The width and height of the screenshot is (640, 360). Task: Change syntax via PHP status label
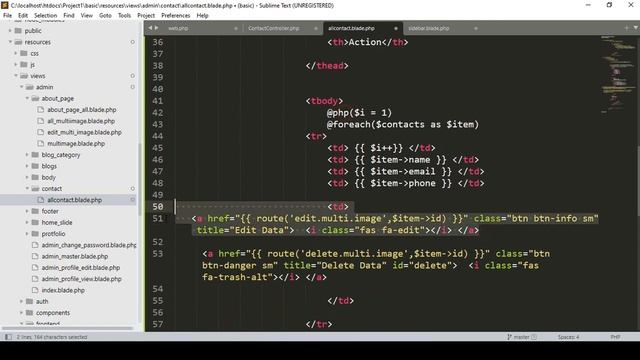pos(616,337)
